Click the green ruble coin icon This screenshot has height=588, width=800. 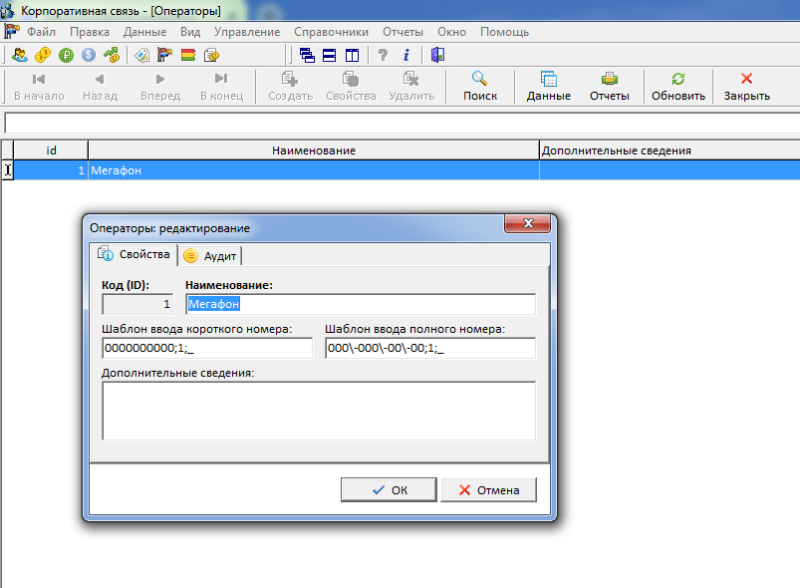point(66,55)
